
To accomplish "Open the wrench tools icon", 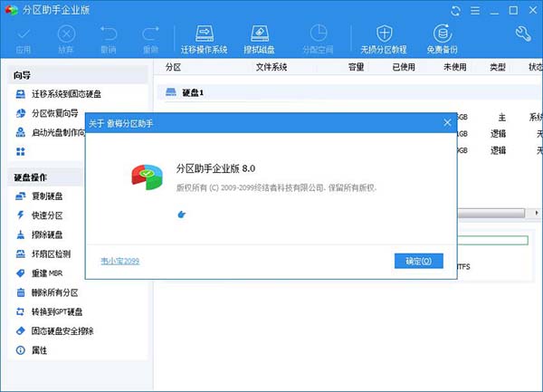I will (523, 33).
